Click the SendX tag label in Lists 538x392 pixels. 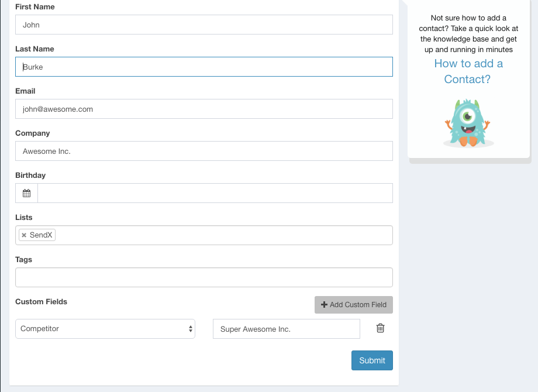tap(41, 235)
